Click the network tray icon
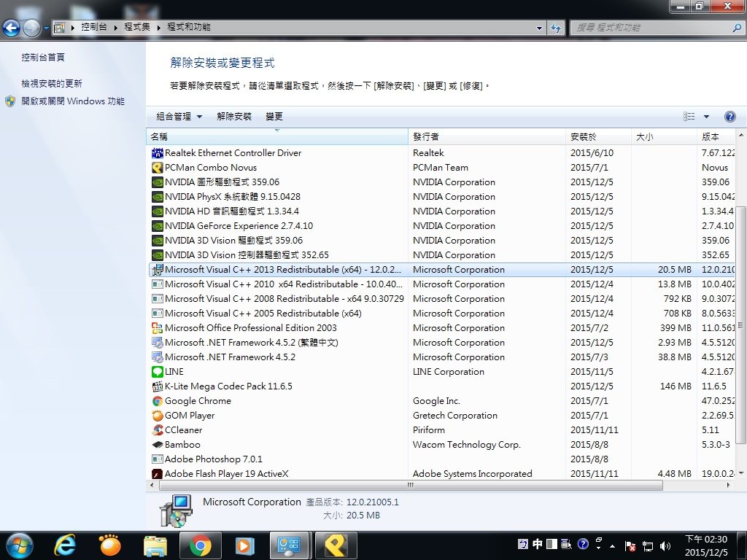Screen dimensions: 747x560 point(648,545)
